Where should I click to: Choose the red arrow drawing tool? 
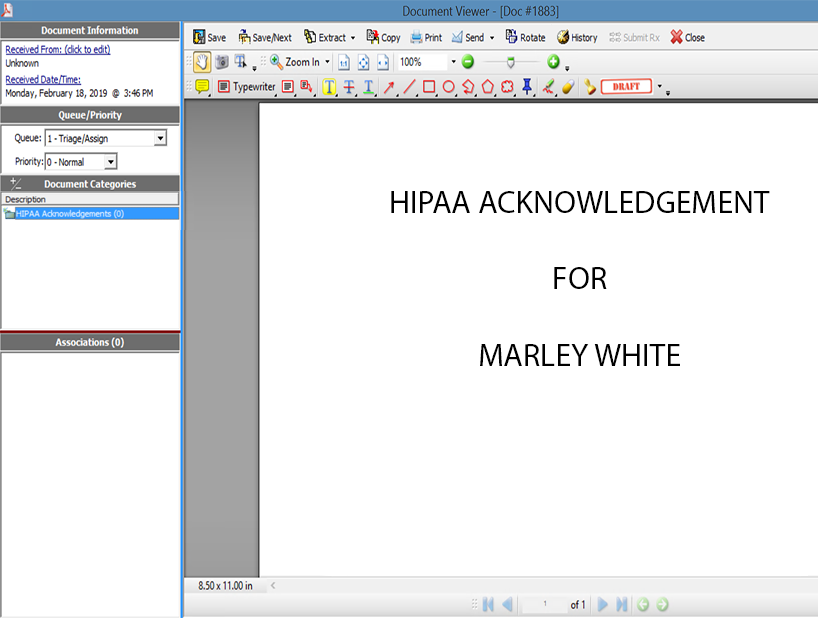point(389,87)
